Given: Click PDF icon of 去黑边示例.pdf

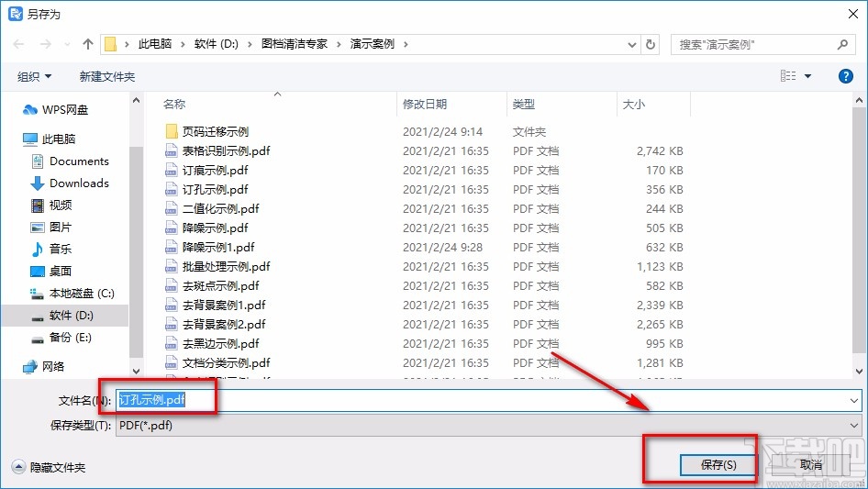Looking at the screenshot, I should (171, 343).
